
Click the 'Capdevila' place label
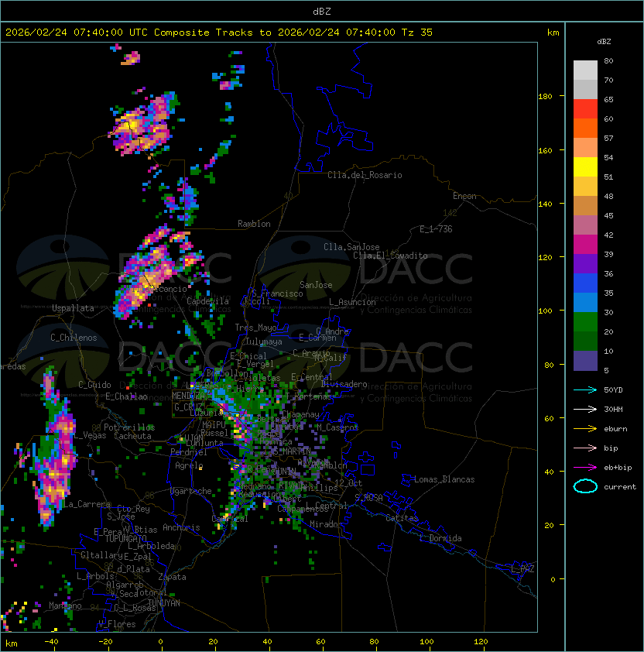tap(207, 301)
